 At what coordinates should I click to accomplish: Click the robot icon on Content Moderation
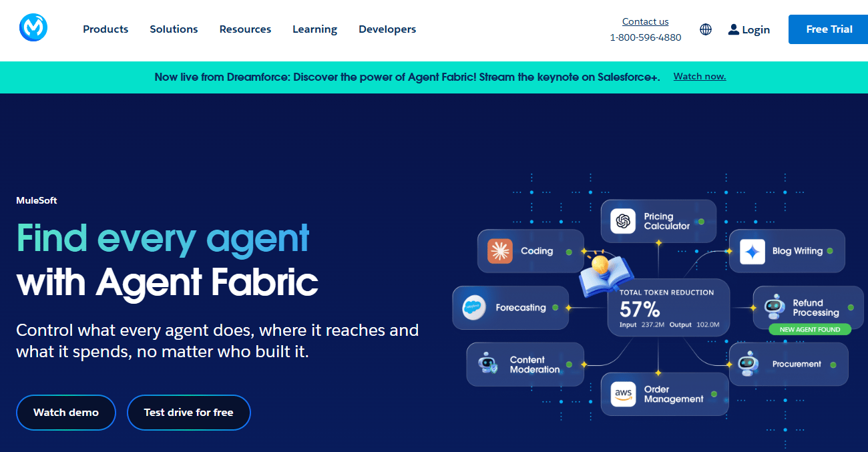488,364
